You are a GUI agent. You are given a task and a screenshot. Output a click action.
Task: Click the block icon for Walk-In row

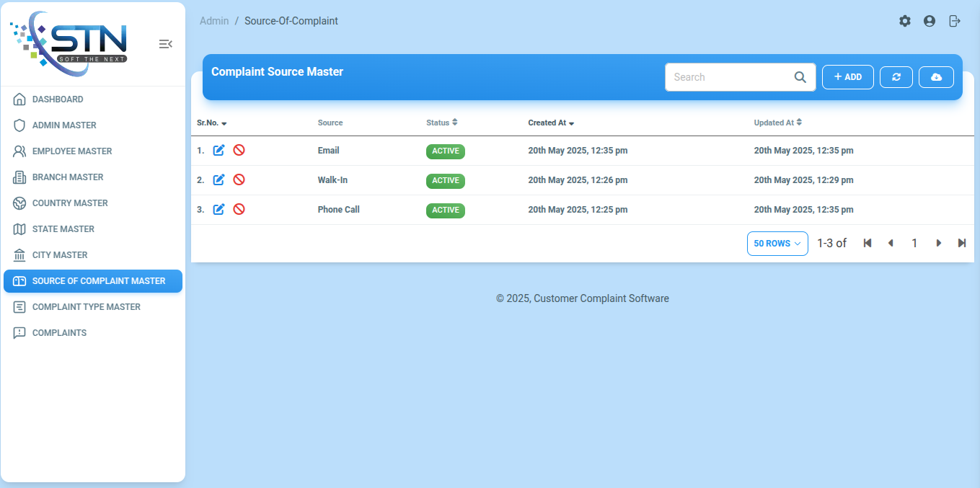click(239, 179)
